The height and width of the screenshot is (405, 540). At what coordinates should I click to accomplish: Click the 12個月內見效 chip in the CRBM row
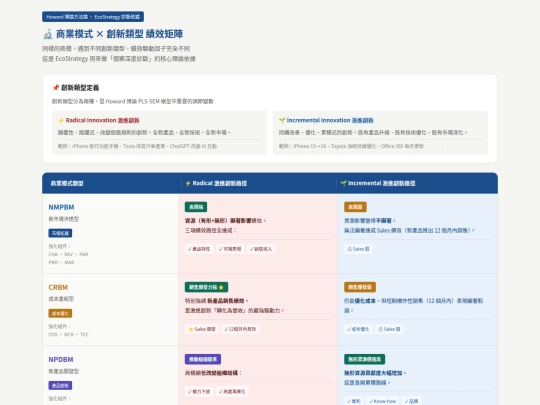(240, 329)
